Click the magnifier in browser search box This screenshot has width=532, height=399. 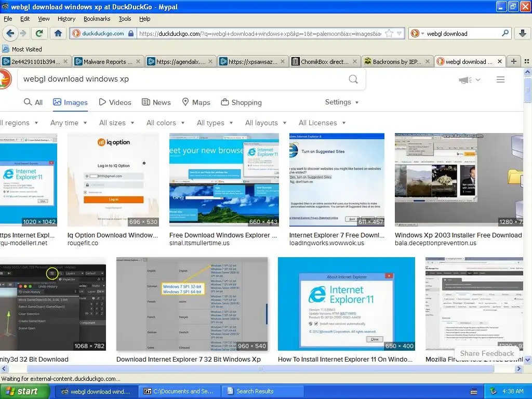[505, 33]
